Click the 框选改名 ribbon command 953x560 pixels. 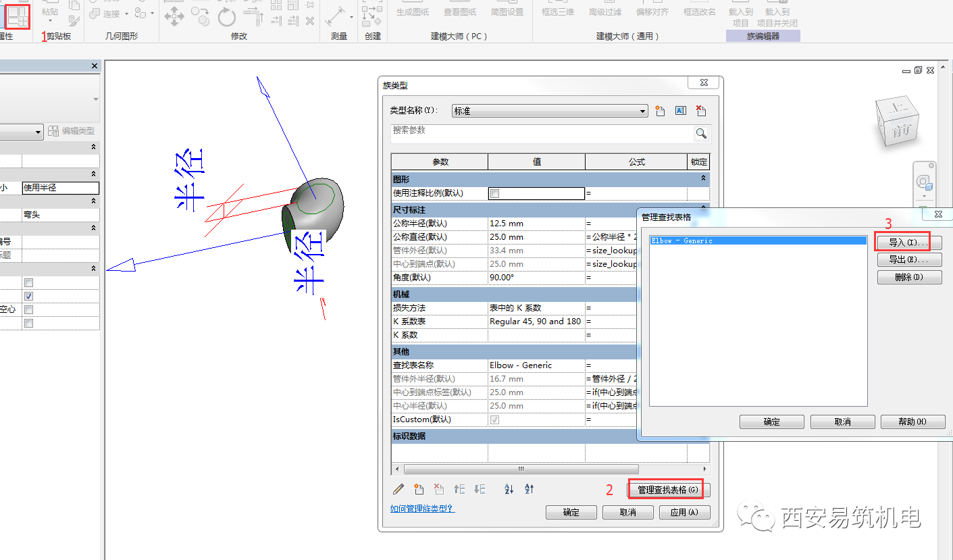tap(700, 12)
